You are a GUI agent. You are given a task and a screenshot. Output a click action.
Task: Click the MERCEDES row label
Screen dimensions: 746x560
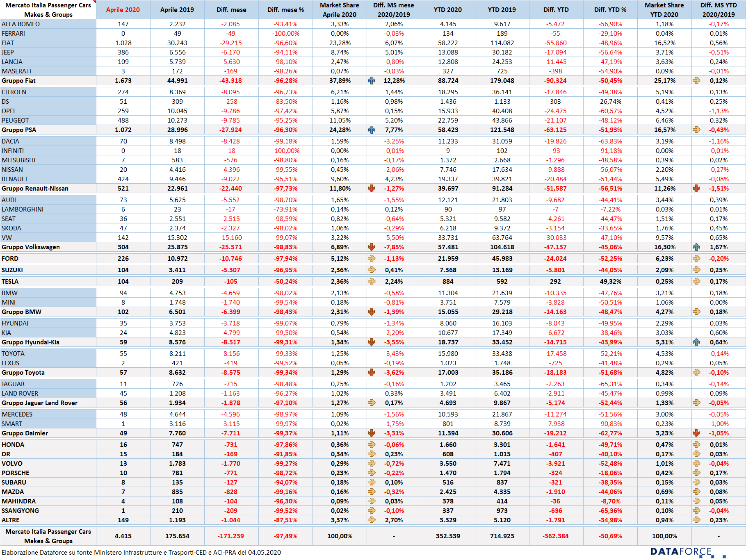[x=17, y=414]
